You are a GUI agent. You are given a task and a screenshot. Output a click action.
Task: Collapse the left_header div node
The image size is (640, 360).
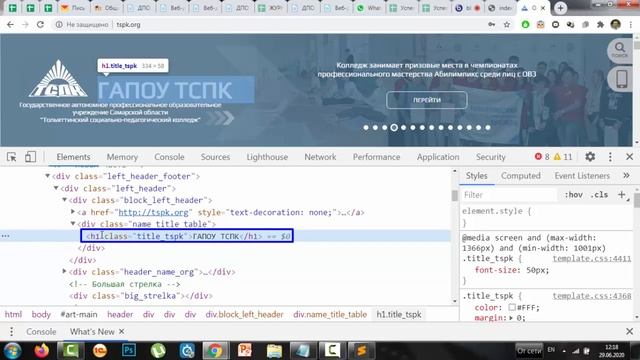(x=56, y=188)
